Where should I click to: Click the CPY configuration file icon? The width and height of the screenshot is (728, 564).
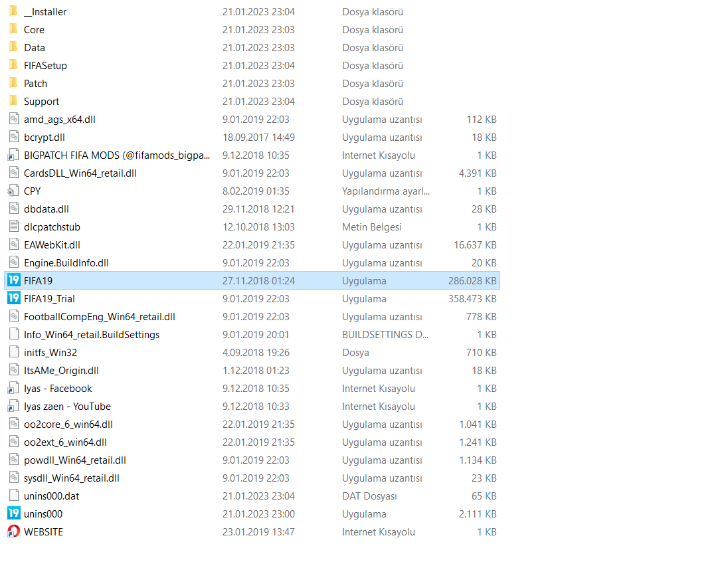click(x=13, y=191)
